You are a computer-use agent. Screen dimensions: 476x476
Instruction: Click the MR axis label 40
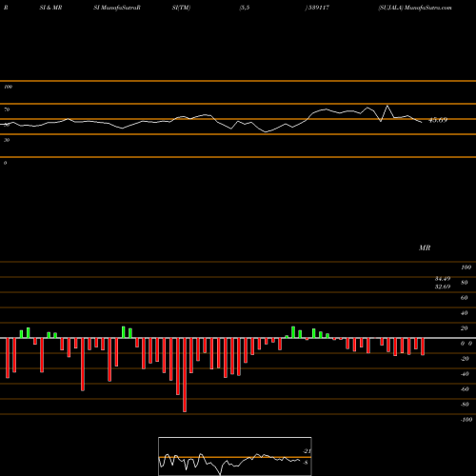465,313
